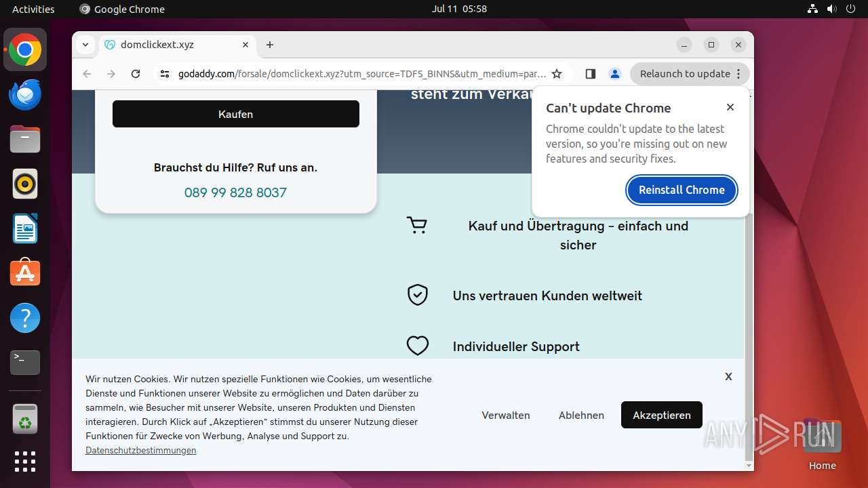Launch LibreOffice Writer from dock

pyautogui.click(x=25, y=228)
